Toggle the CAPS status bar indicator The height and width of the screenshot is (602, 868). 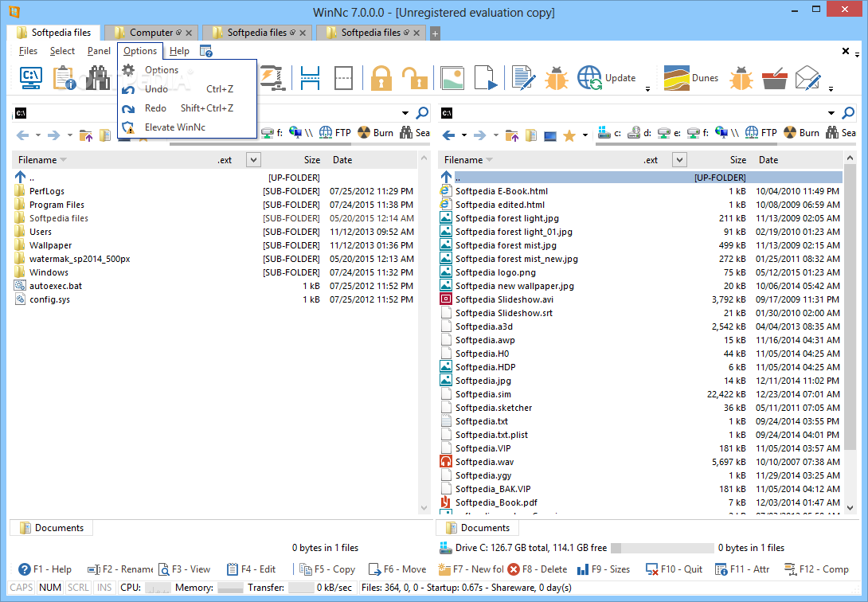tap(22, 588)
